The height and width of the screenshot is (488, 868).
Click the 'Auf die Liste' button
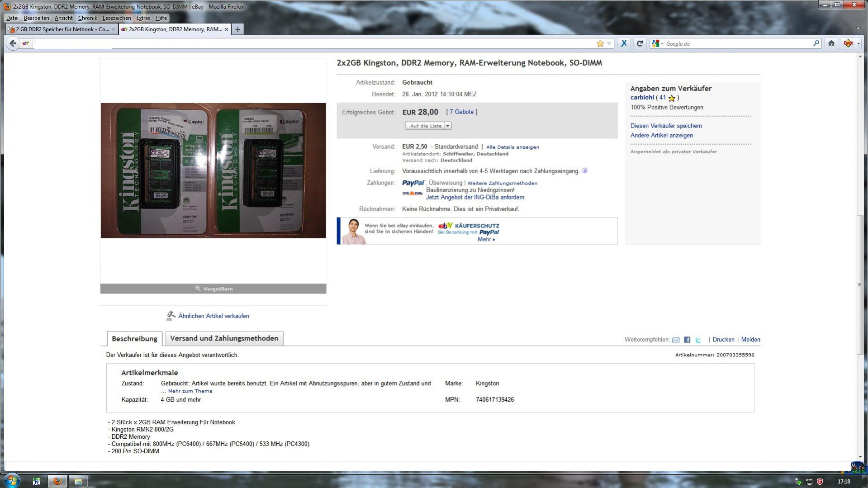pos(425,126)
